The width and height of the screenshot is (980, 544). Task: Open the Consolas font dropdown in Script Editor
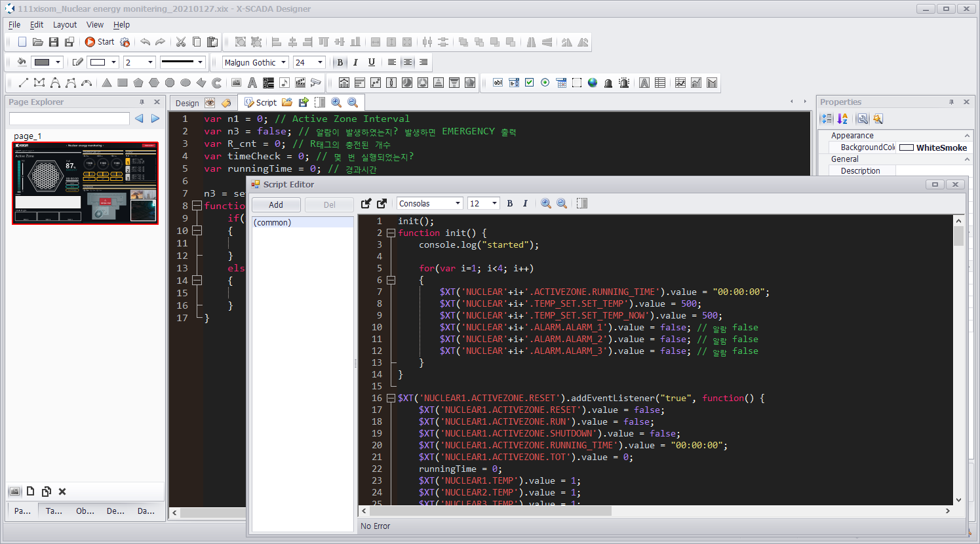click(x=458, y=204)
